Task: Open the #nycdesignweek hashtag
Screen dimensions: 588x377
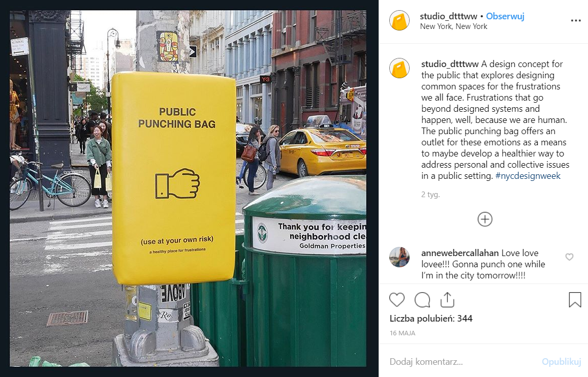Action: tap(528, 176)
